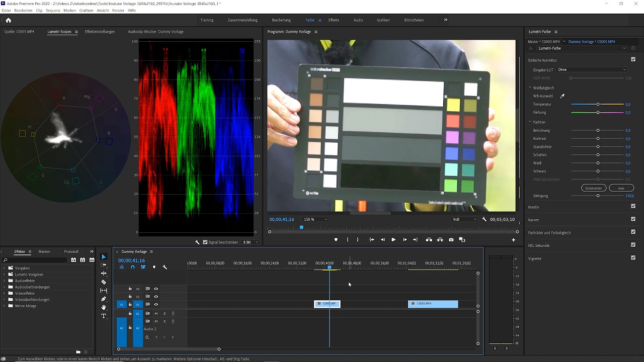Toggle Einfache Korrektur checkbox

click(x=633, y=60)
